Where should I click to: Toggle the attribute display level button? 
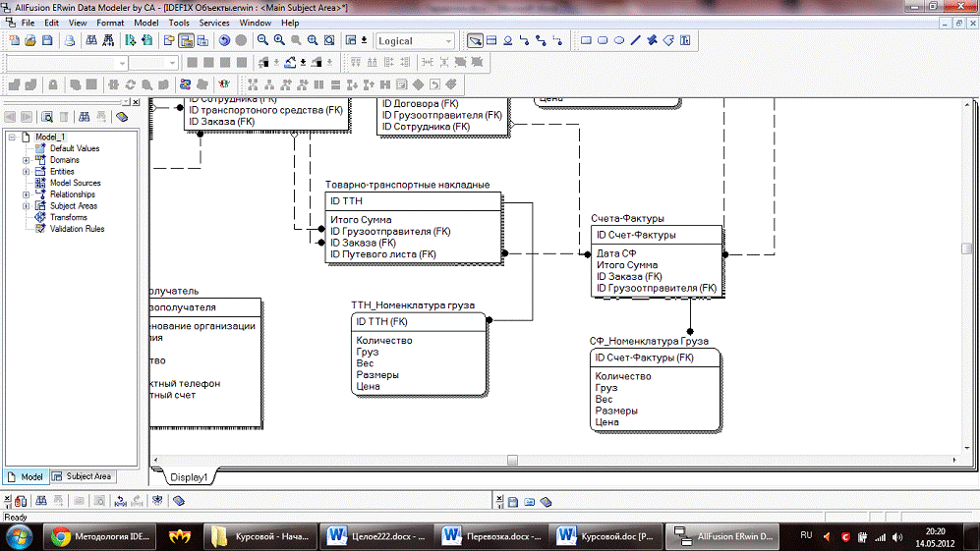pos(185,41)
